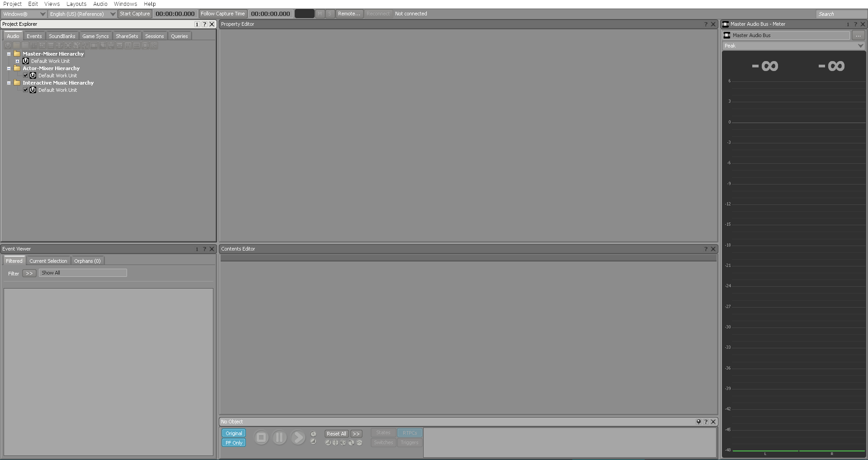Click the help question-mark icon in Property Editor

tap(706, 24)
